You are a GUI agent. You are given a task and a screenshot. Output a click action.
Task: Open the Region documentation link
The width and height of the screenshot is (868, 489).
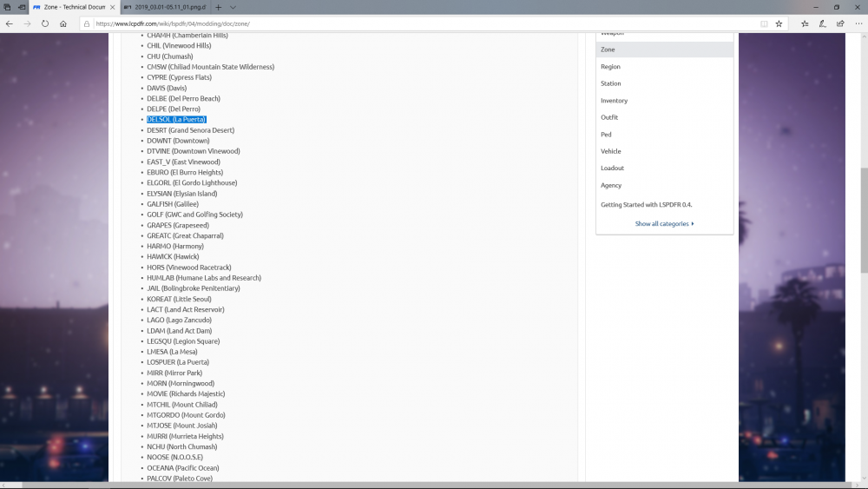pos(610,67)
